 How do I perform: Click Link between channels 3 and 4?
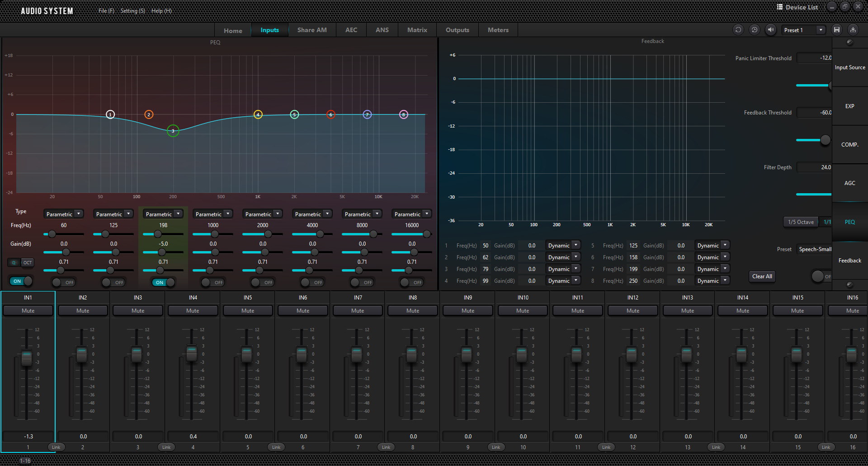(166, 447)
